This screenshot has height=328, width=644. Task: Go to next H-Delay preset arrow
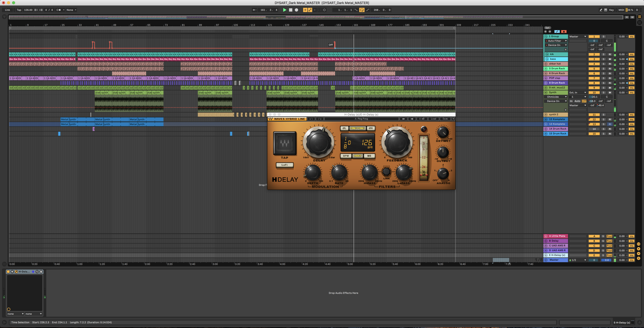coord(412,119)
